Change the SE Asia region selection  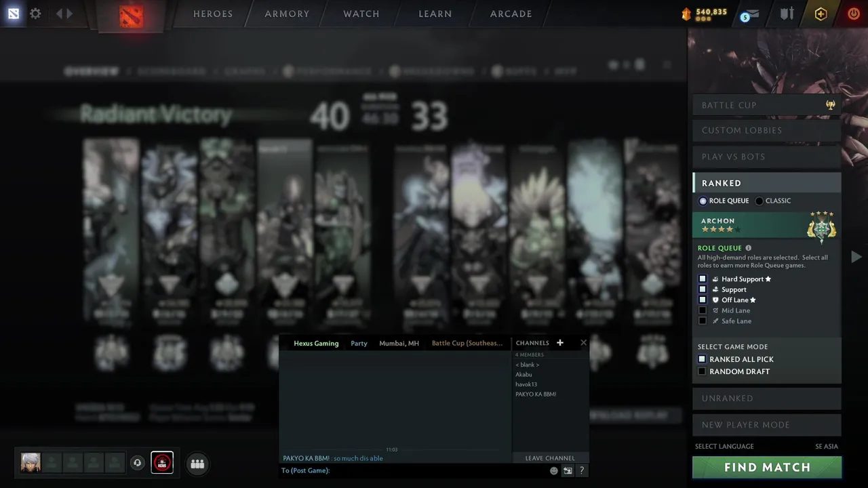(x=827, y=447)
